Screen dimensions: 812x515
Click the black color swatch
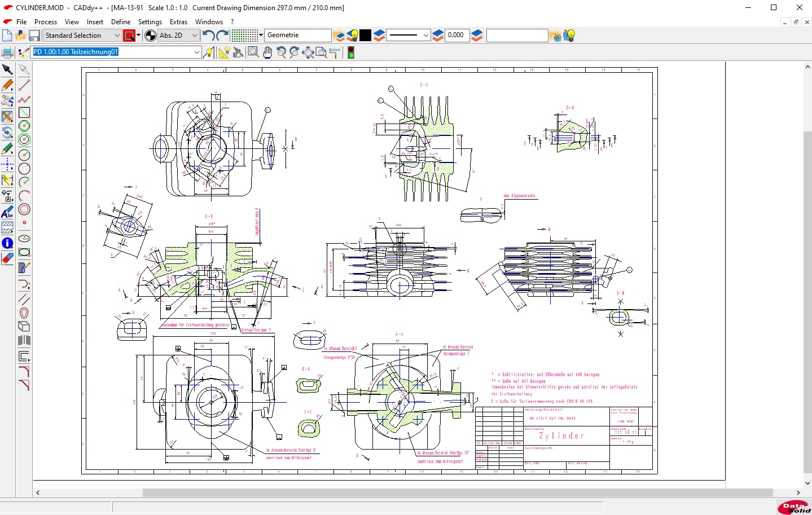tap(366, 36)
